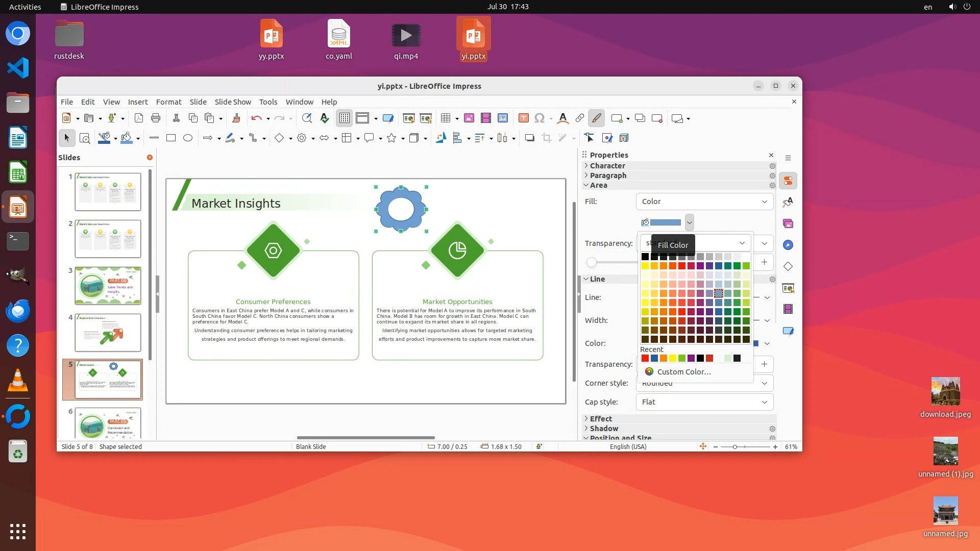This screenshot has height=551, width=980.
Task: Click the Insert Image toolbar icon
Action: (469, 118)
